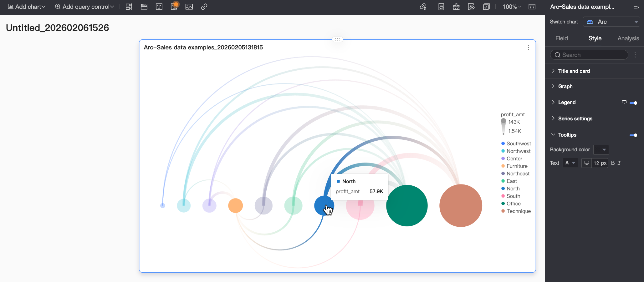Click the dashboard title Untitled_202602061526
Screen dimensions: 644x282
click(x=58, y=28)
